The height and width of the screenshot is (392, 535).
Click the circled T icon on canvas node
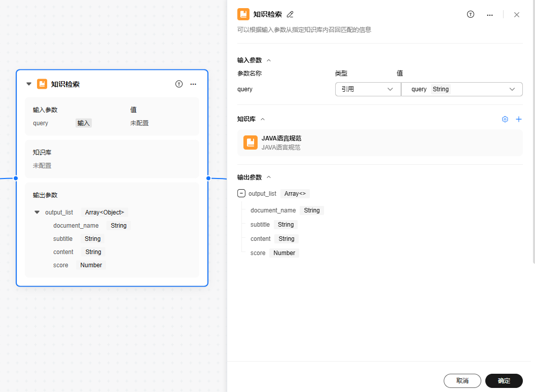click(x=179, y=84)
